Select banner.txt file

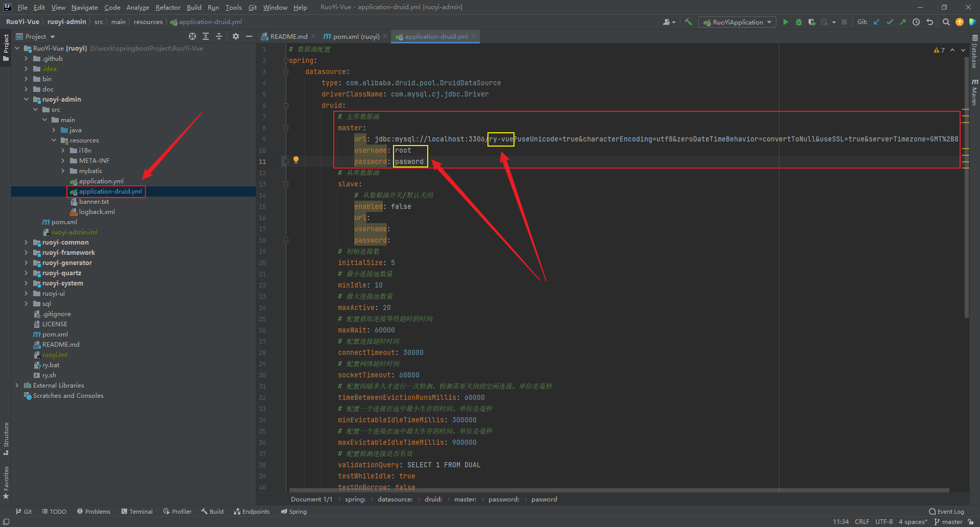[93, 201]
